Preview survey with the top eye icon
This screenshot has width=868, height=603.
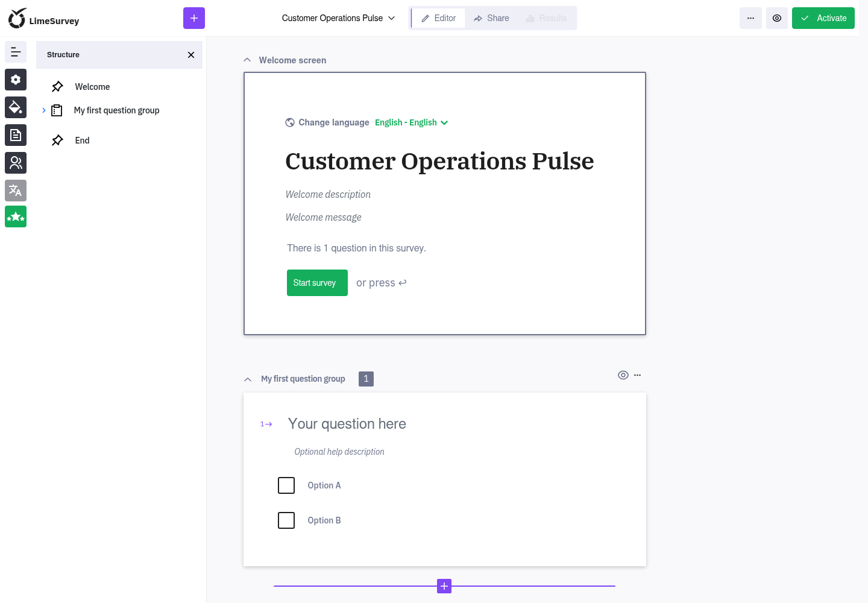point(777,18)
